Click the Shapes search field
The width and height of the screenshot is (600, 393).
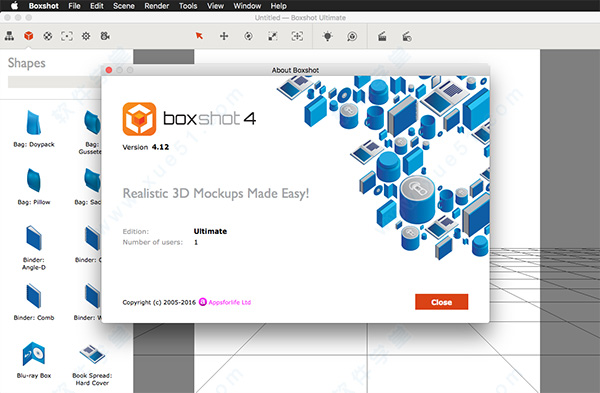pos(54,82)
